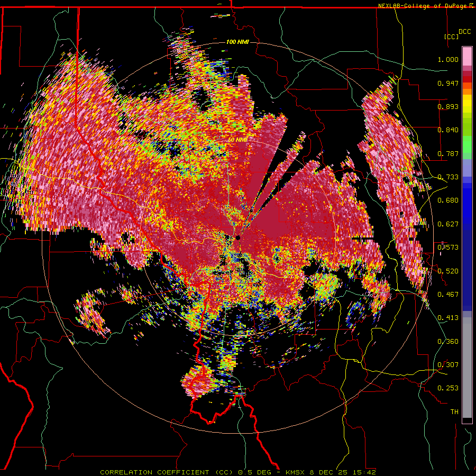Select the 0.520 legend value

click(448, 271)
